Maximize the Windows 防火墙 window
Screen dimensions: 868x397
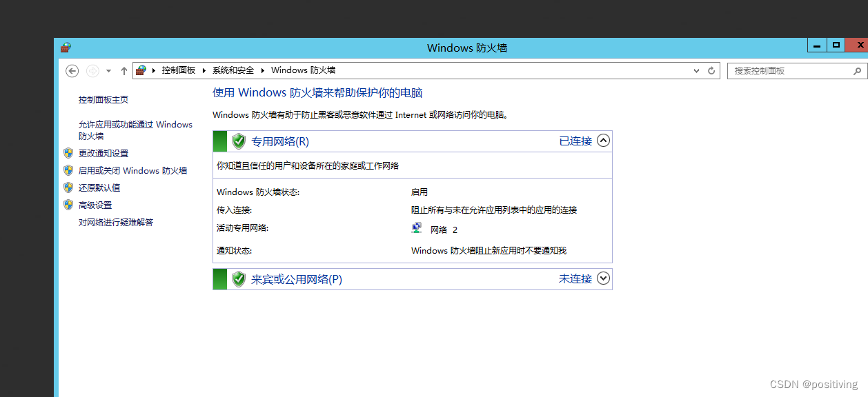[836, 45]
